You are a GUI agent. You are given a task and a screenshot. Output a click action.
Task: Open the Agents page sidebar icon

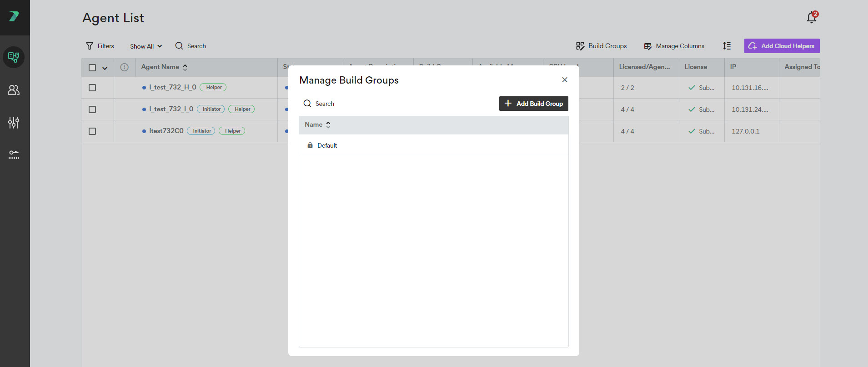pos(14,57)
